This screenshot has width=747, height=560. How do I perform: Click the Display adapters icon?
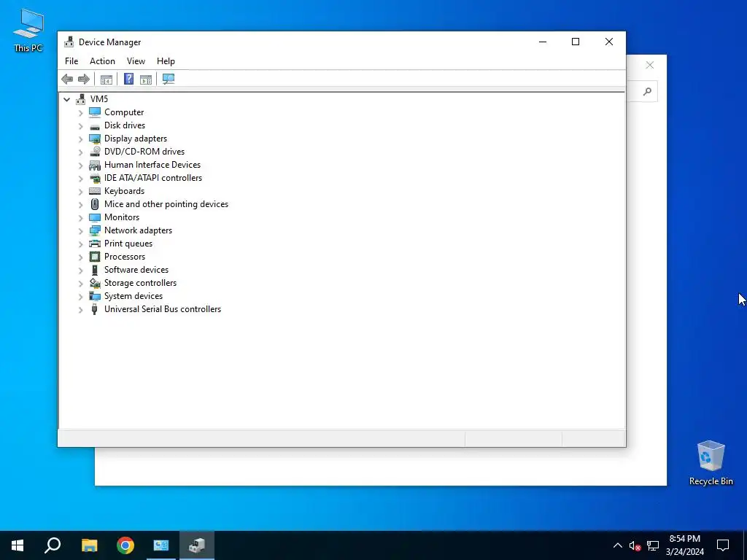(95, 139)
